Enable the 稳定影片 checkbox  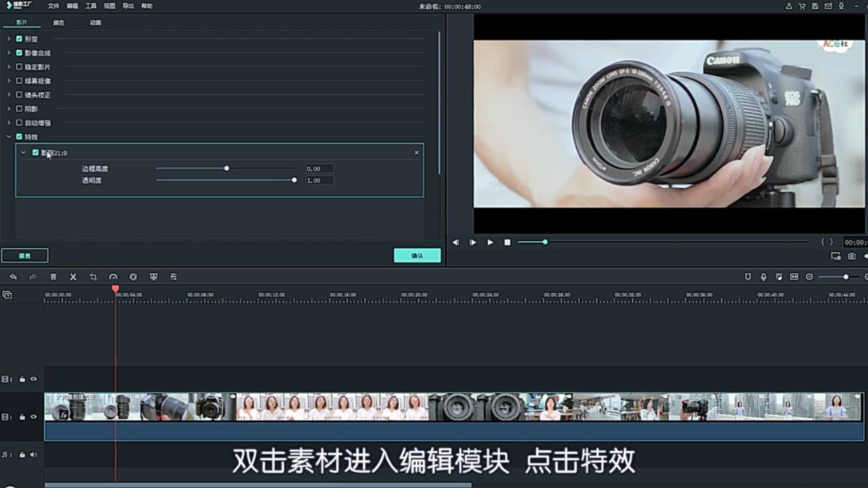coord(19,66)
